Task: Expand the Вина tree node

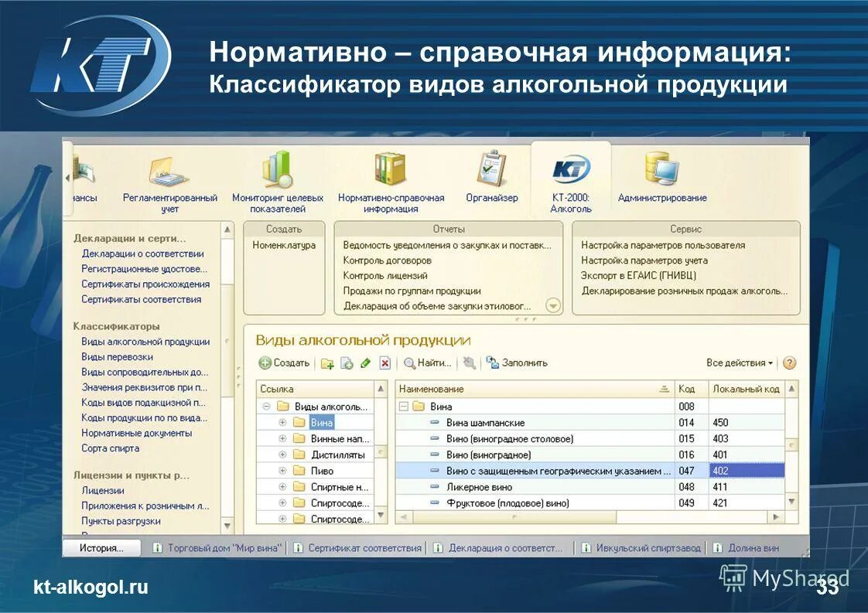Action: point(283,422)
